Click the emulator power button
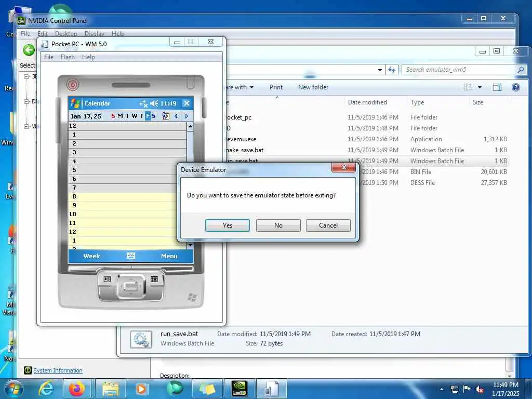The height and width of the screenshot is (399, 532). [72, 84]
